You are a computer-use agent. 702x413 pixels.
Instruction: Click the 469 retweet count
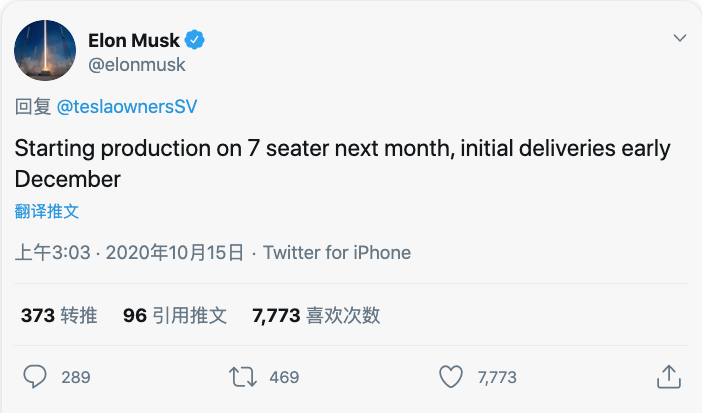pyautogui.click(x=284, y=377)
